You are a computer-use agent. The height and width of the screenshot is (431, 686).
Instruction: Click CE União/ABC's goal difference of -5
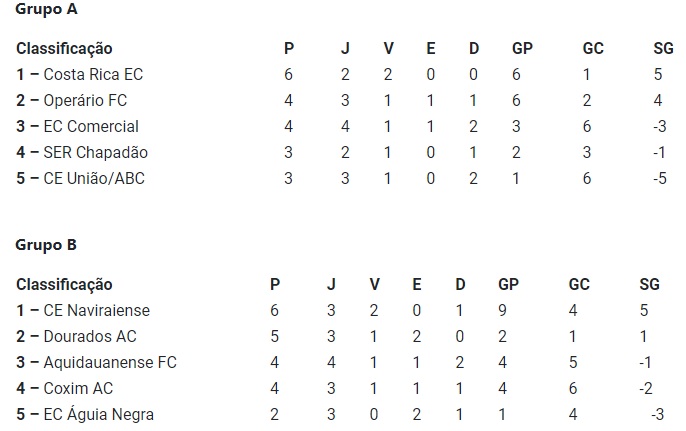point(658,178)
